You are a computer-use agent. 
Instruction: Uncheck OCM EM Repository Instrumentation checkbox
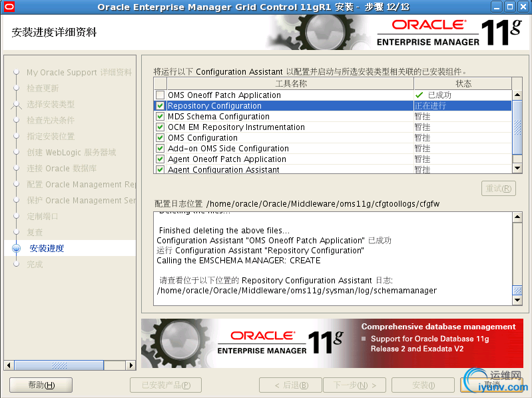(x=160, y=127)
